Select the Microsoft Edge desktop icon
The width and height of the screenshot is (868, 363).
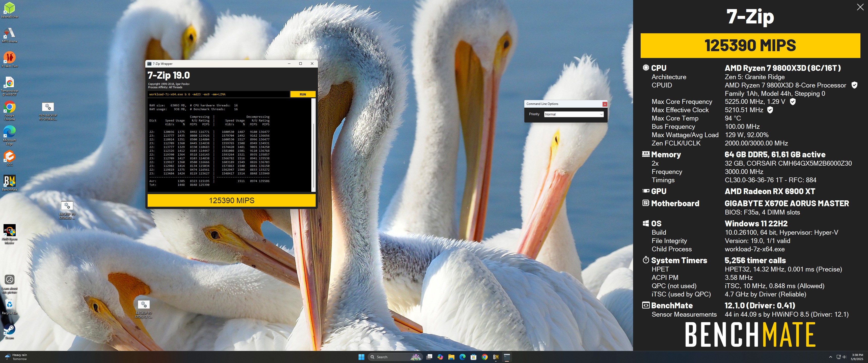9,136
